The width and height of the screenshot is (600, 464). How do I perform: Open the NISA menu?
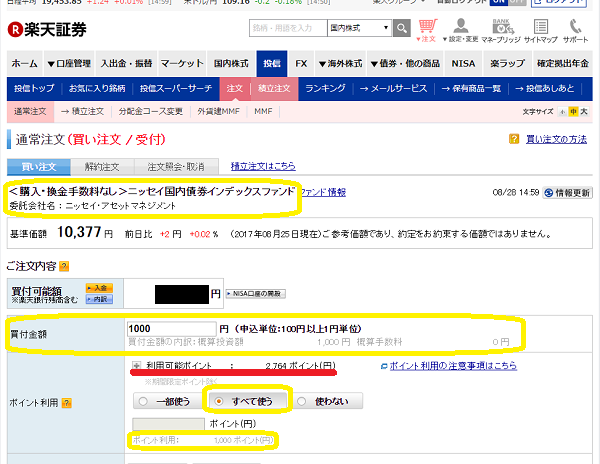(x=463, y=63)
